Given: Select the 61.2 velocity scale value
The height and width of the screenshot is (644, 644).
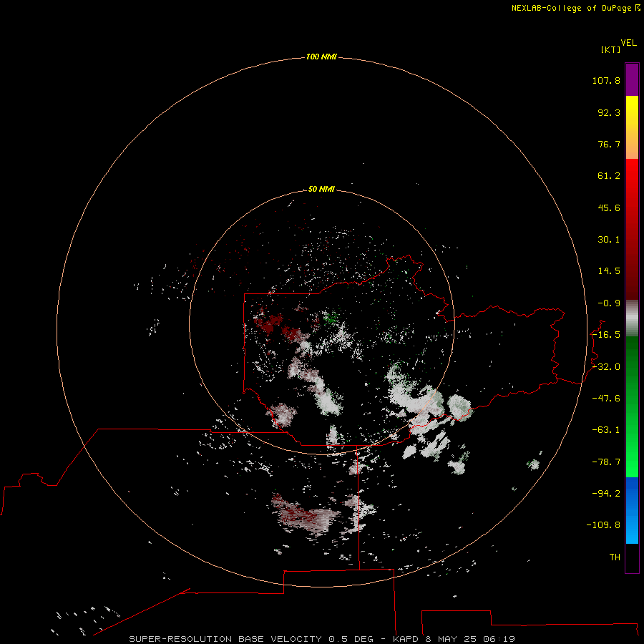Looking at the screenshot, I should (609, 176).
